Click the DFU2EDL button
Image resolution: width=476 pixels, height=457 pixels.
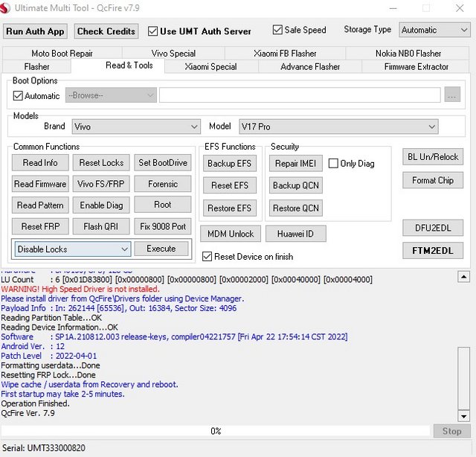[433, 228]
